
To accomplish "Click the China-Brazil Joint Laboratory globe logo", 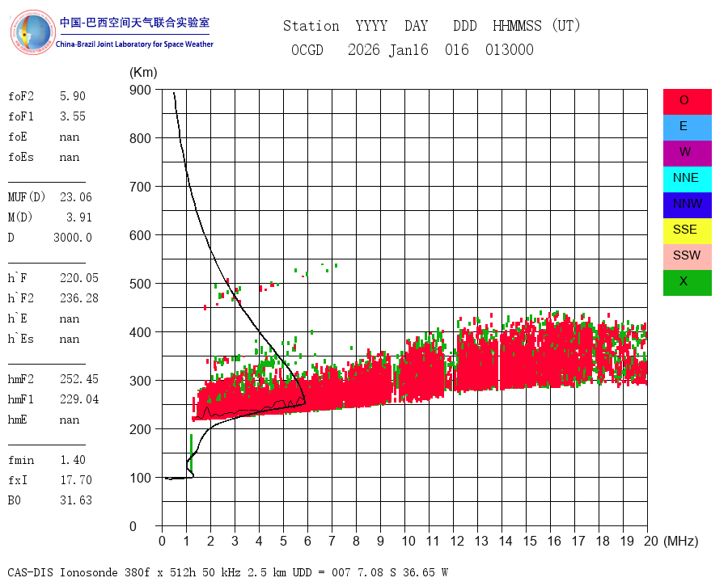I will pos(33,32).
